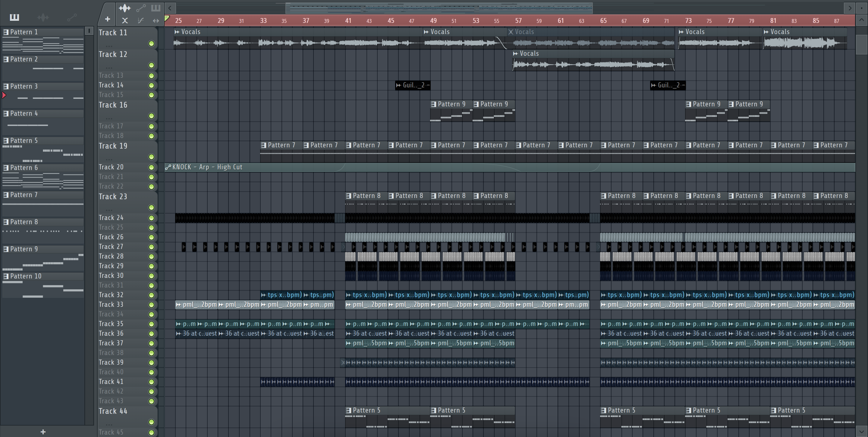Image resolution: width=868 pixels, height=437 pixels.
Task: Click the vertical scroll down arrow
Action: (x=861, y=431)
